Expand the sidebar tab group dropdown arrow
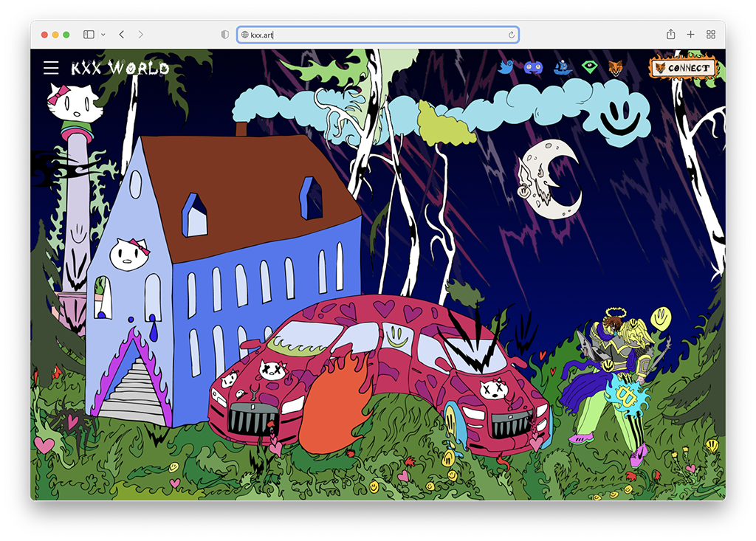The height and width of the screenshot is (541, 756). [x=103, y=35]
